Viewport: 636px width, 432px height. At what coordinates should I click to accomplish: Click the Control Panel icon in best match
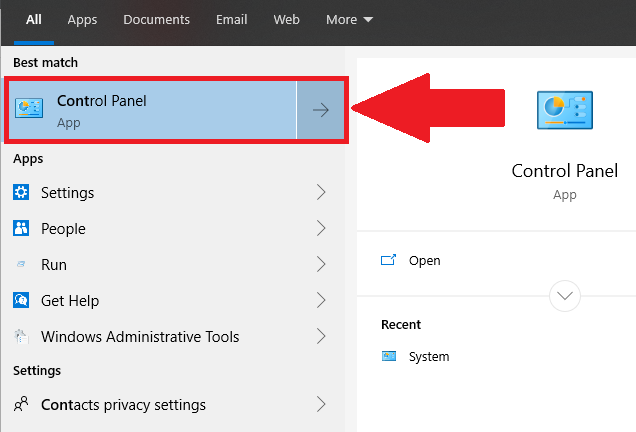point(29,108)
